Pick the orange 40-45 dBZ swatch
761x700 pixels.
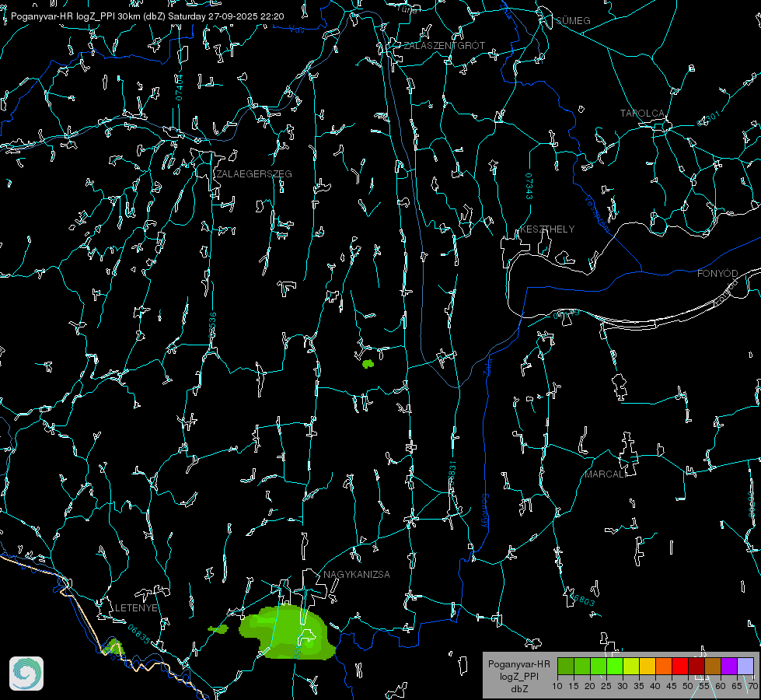[x=664, y=667]
